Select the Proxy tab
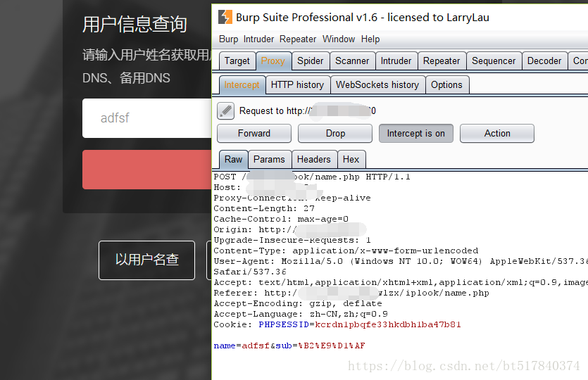Viewport: 588px width, 380px height. [x=273, y=61]
